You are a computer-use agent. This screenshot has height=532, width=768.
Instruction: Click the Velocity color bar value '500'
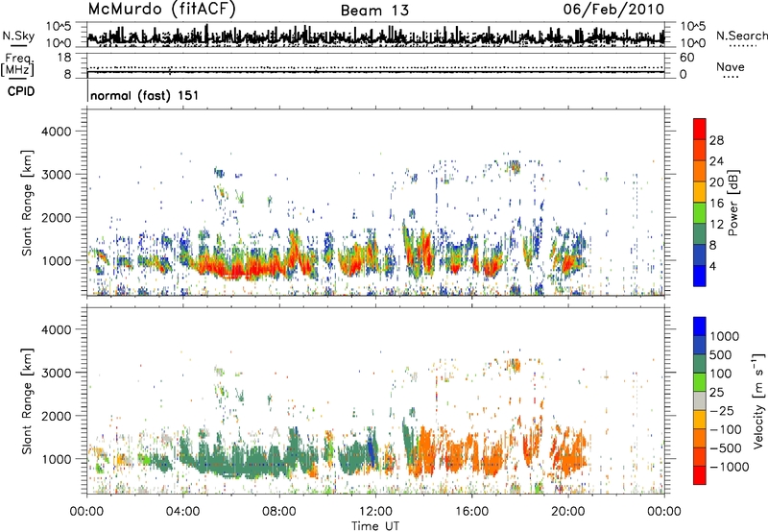coord(721,354)
